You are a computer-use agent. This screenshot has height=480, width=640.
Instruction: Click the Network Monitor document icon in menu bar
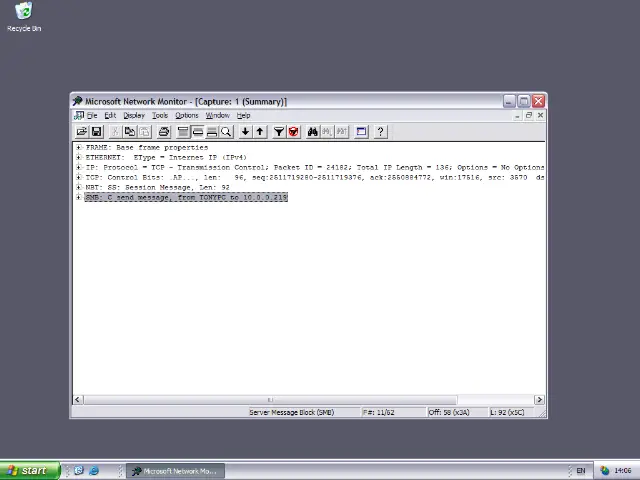(x=79, y=116)
